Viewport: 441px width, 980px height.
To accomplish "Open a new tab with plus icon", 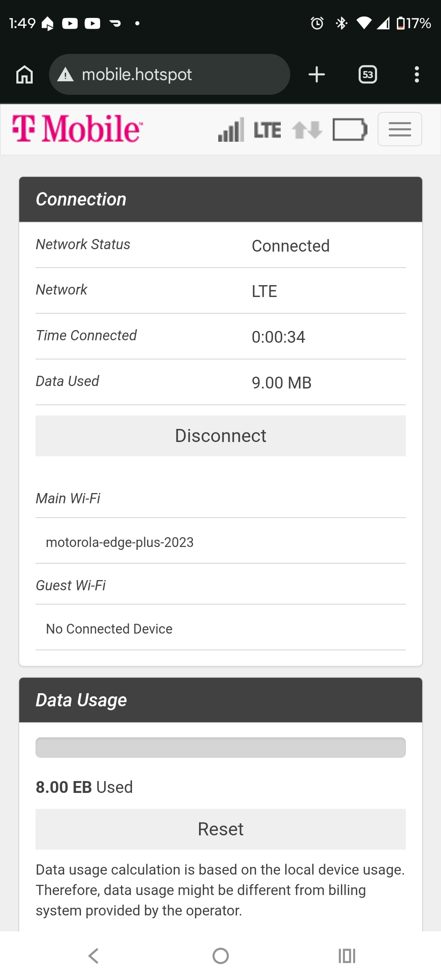I will 317,75.
